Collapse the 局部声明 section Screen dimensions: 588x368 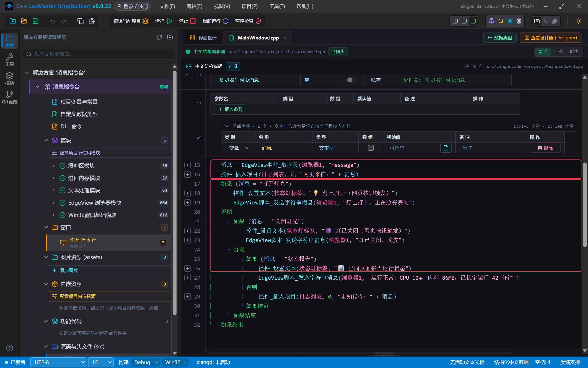(x=226, y=126)
